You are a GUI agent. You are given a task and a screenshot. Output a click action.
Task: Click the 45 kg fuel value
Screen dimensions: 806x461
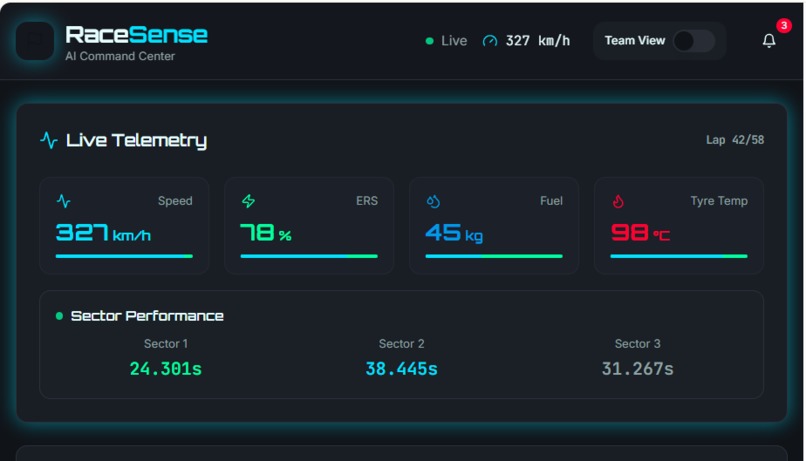point(454,233)
